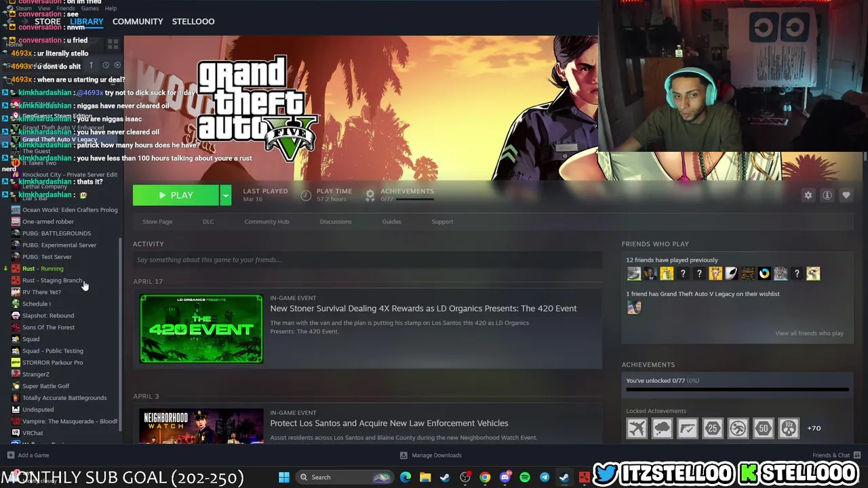Click Manage Downloads label

click(437, 455)
